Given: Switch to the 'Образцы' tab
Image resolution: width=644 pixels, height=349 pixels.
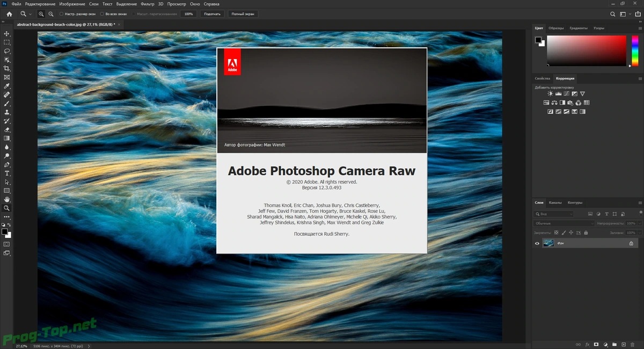Looking at the screenshot, I should coord(556,28).
